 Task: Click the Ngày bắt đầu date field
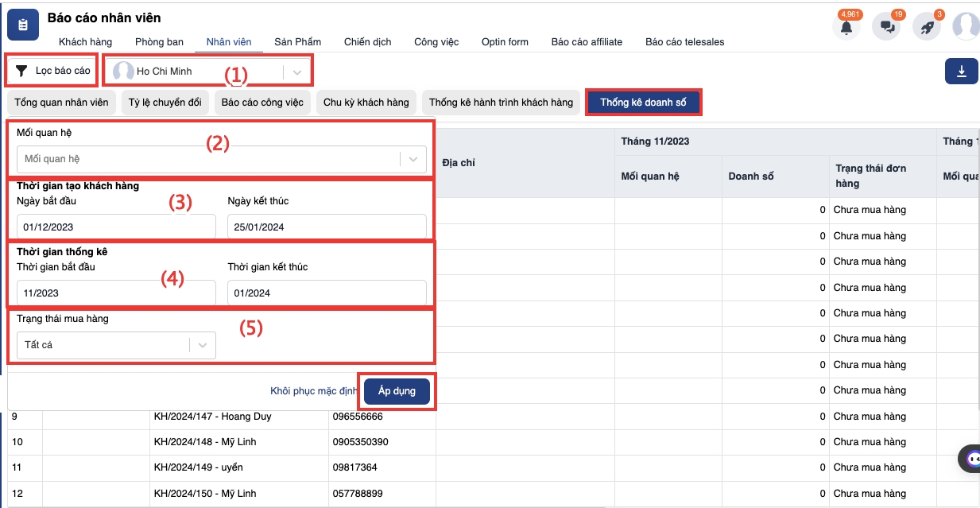116,227
